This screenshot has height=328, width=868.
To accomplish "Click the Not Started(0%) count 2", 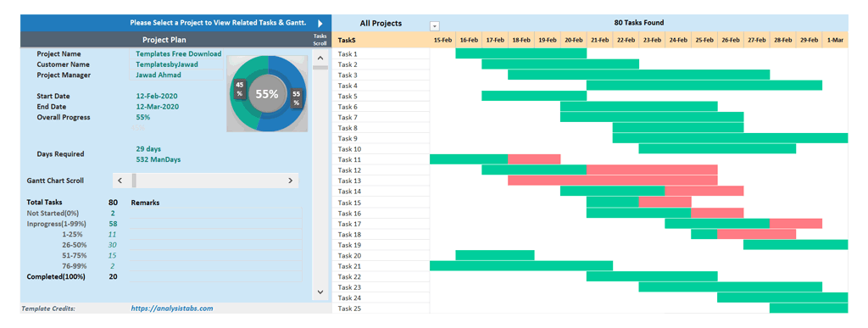I will tap(113, 213).
